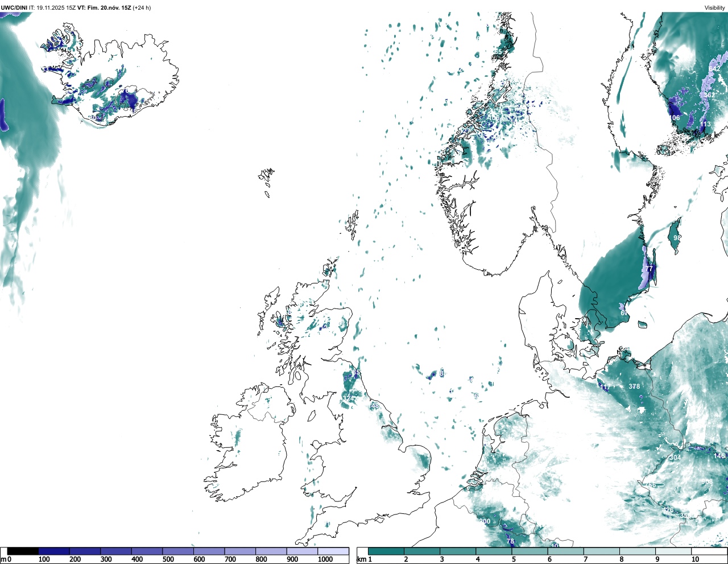Click the '117' value on the Baltic coast
Viewport: 728px width, 564px height.
tap(605, 387)
